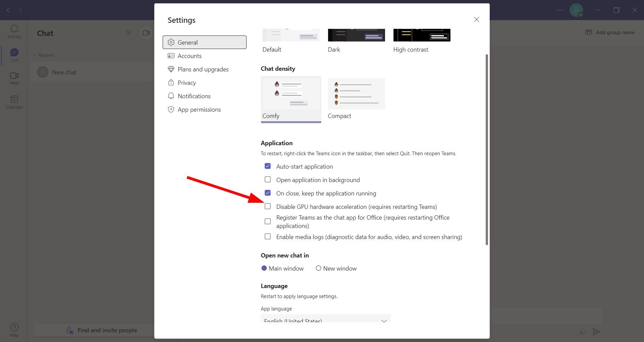The image size is (644, 342).
Task: Click the settings dialog scrollbar
Action: point(487,149)
